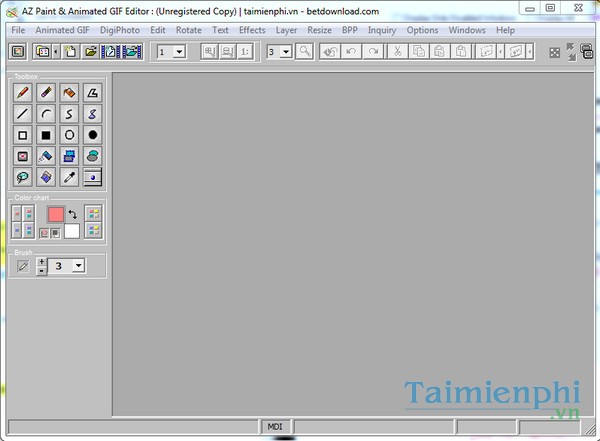This screenshot has width=600, height=441.
Task: Click the 1: actual size button
Action: [x=245, y=52]
